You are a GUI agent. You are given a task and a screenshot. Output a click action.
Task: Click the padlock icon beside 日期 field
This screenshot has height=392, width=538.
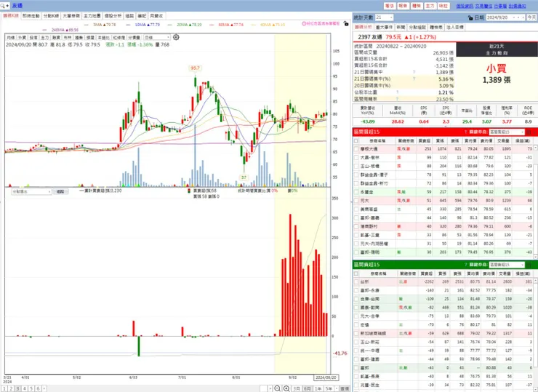click(x=470, y=17)
